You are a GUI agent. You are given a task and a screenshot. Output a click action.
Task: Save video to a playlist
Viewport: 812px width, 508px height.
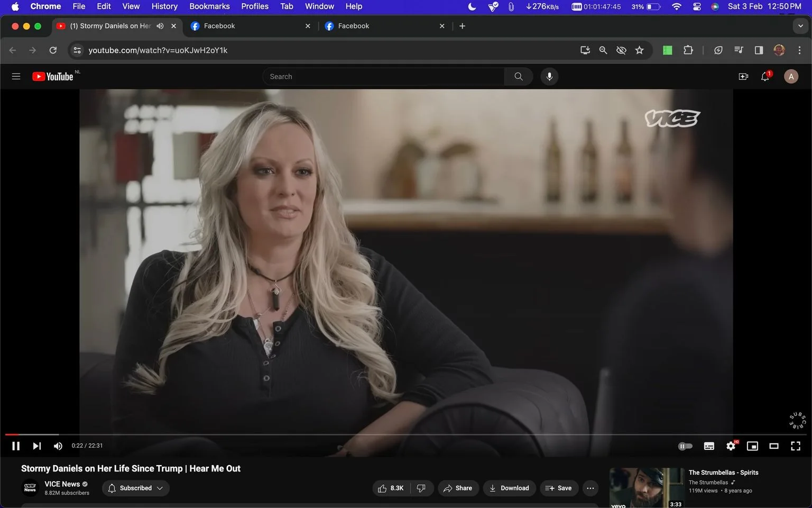tap(559, 488)
